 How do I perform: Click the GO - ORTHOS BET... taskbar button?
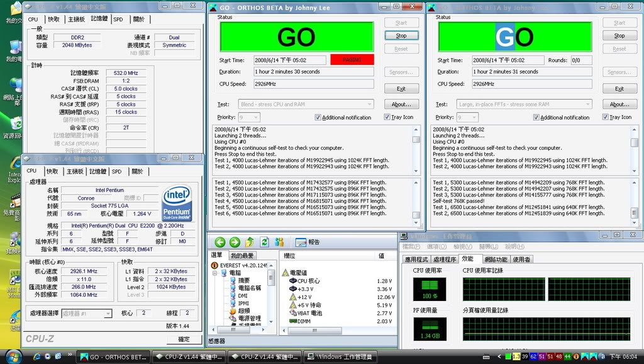[x=114, y=357]
